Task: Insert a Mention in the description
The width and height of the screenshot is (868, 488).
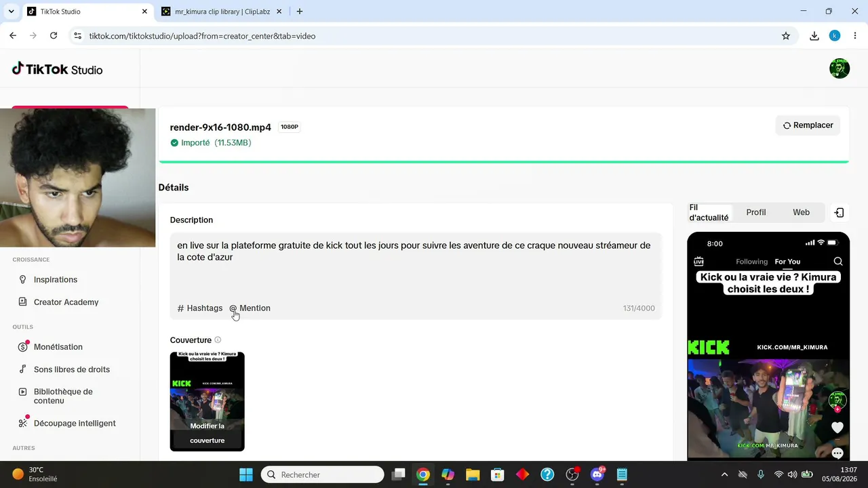Action: tap(250, 308)
